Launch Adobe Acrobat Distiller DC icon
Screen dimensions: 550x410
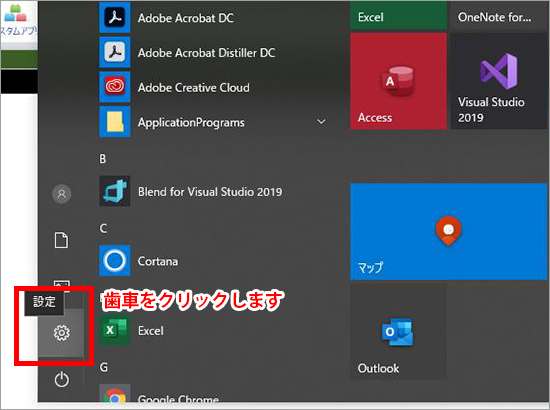(x=115, y=52)
